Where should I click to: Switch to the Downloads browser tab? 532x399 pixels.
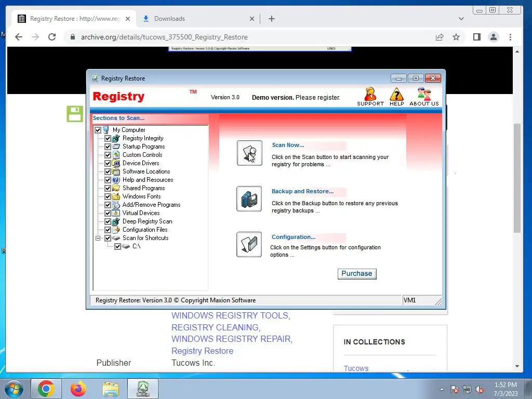pyautogui.click(x=198, y=19)
